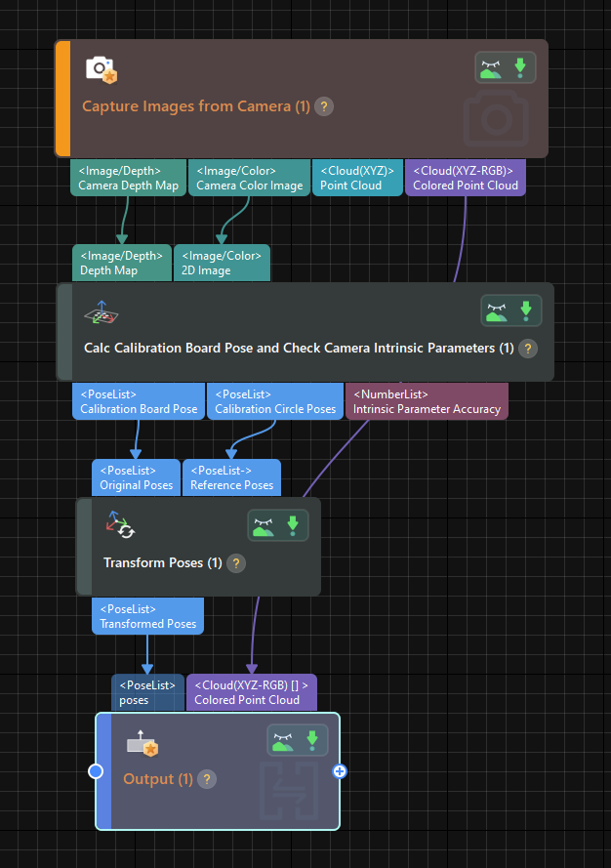
Task: Click the orange left bar of Capture Images node
Action: pyautogui.click(x=62, y=99)
